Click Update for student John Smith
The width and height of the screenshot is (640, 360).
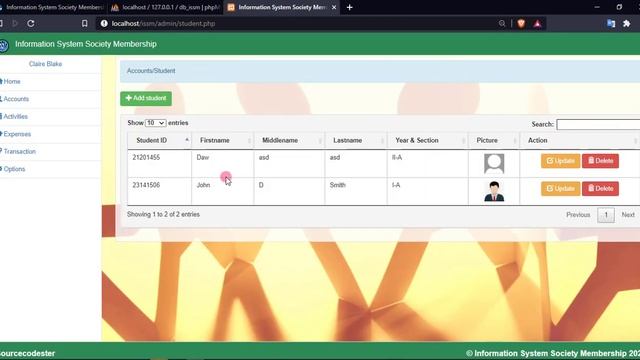[560, 189]
